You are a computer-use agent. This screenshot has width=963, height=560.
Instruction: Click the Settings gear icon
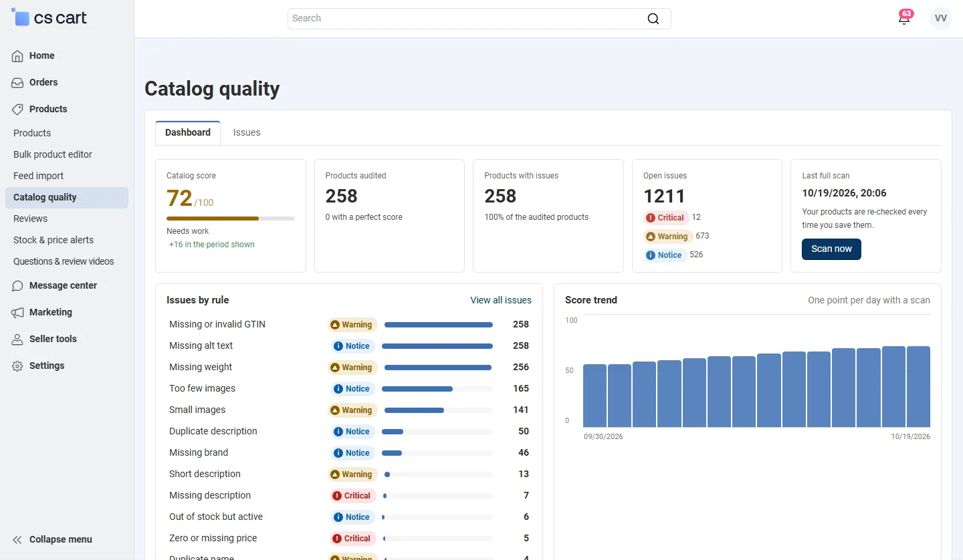(18, 366)
